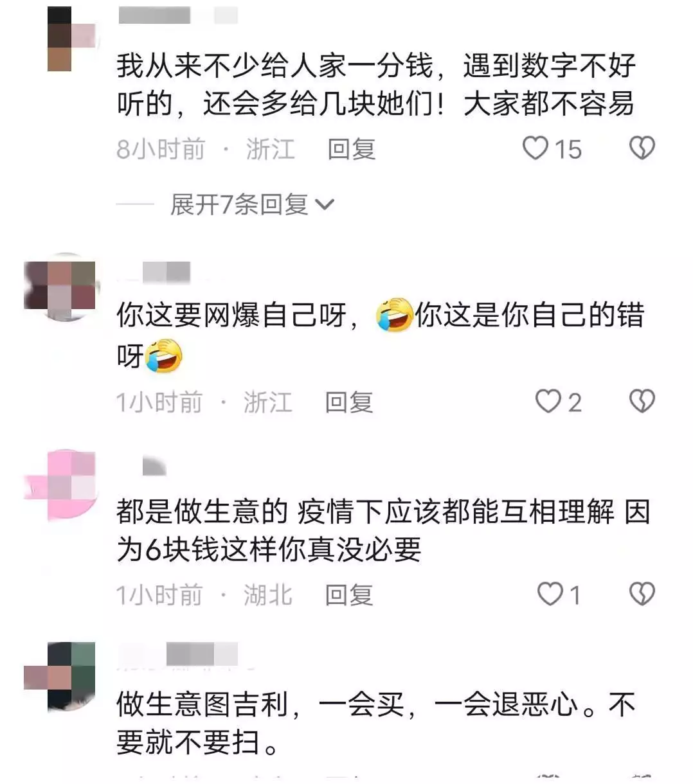Dislike the Hubei comment about 6块钱

(641, 594)
